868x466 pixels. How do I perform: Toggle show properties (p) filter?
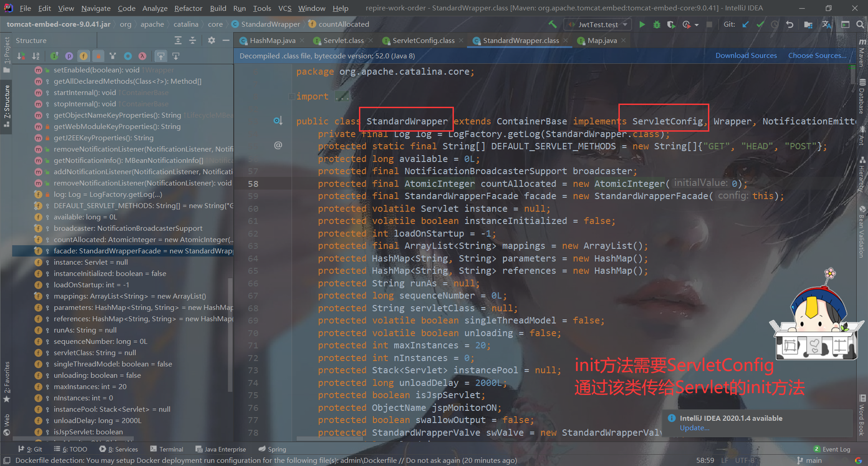pos(69,56)
